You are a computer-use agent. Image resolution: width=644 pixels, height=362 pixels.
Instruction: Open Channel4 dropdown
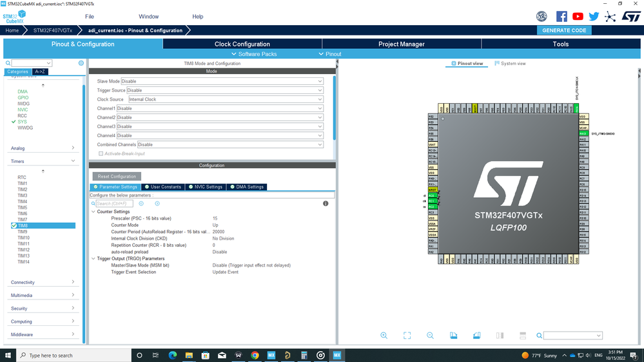tap(220, 135)
